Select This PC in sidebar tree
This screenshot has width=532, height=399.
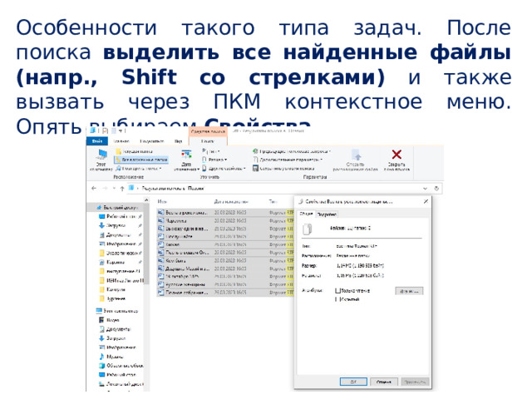117,311
